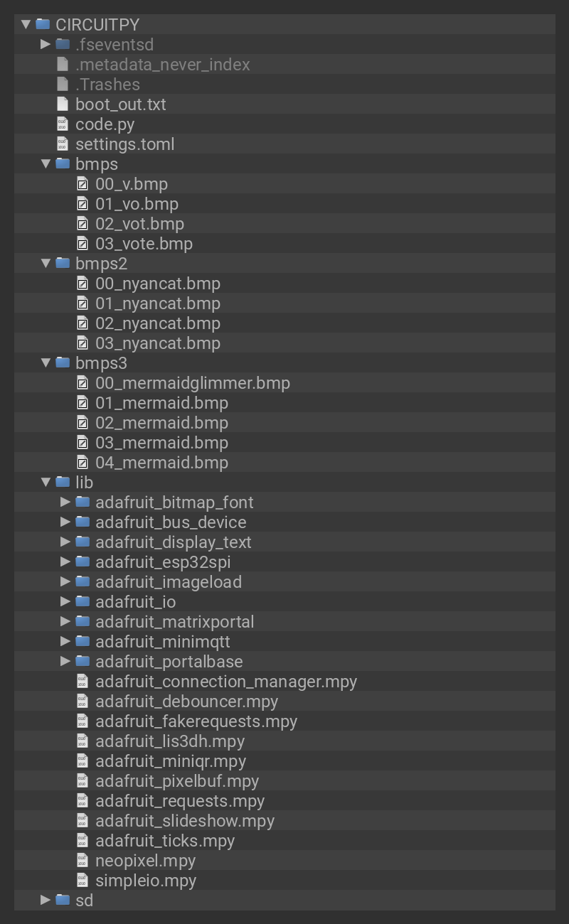Click the boot_out.txt document icon

pyautogui.click(x=63, y=104)
